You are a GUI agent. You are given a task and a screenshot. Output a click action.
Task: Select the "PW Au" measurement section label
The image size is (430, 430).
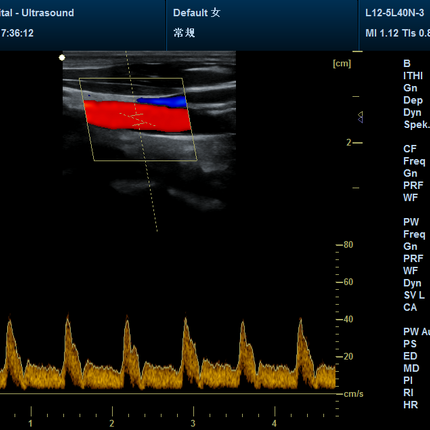pyautogui.click(x=416, y=332)
